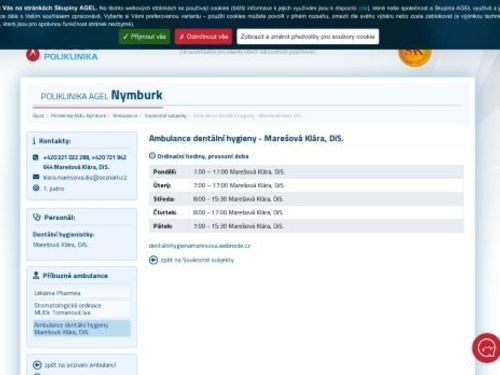Screen dimensions: 500x375
Task: Open the dentalnihygienamaresova webnode.cz link
Action: [x=199, y=246]
